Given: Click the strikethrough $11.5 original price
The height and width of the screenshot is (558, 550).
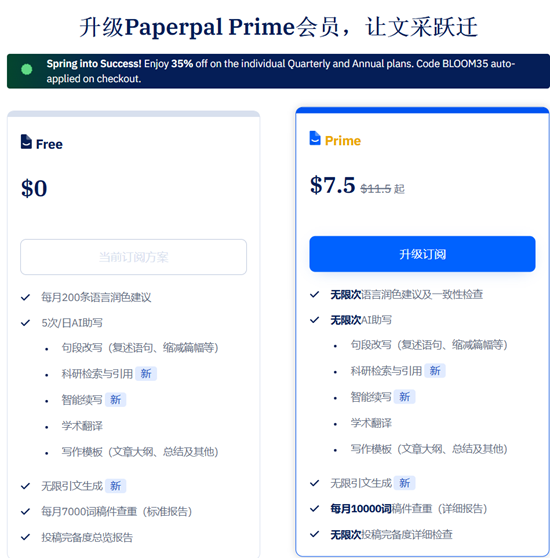Looking at the screenshot, I should [376, 189].
